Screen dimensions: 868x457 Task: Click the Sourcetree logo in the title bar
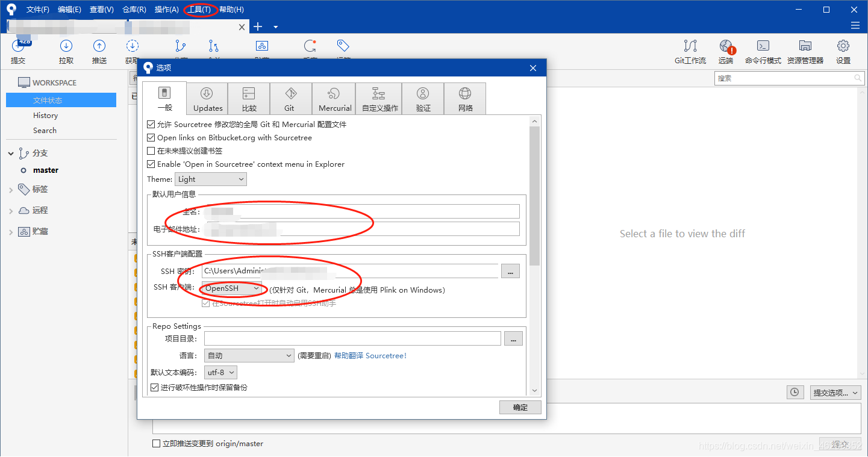[x=11, y=9]
